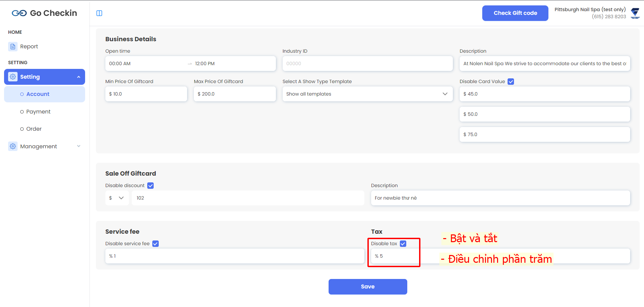This screenshot has height=307, width=644.
Task: Click the Management gear icon
Action: 13,146
